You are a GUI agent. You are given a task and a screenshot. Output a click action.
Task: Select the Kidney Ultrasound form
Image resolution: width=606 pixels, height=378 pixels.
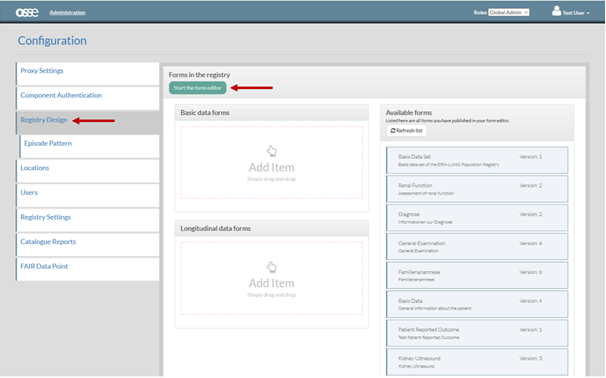[477, 362]
